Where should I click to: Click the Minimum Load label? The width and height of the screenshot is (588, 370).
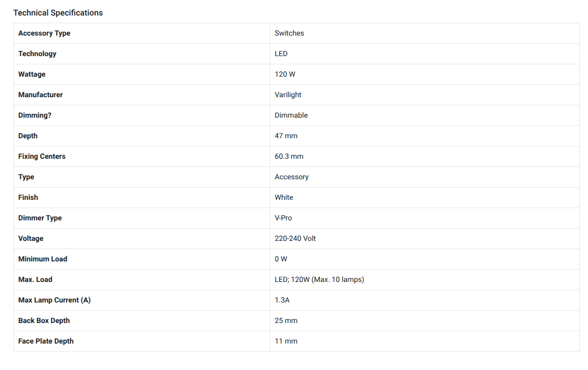[43, 259]
